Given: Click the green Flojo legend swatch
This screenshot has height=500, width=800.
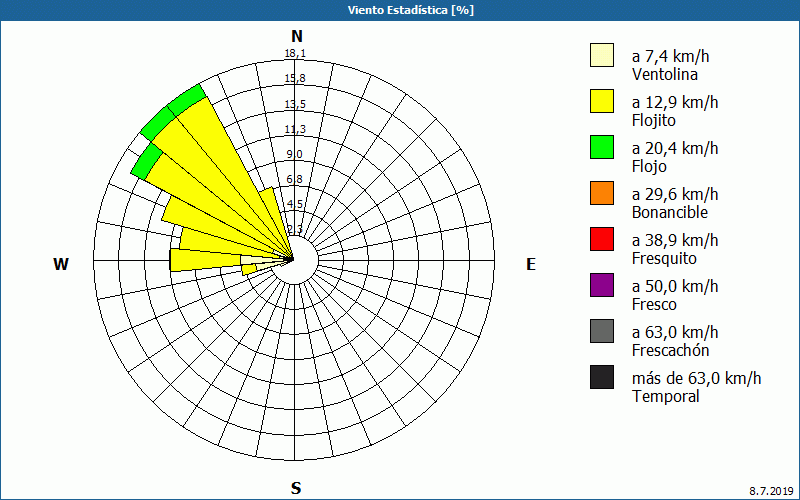Looking at the screenshot, I should pyautogui.click(x=602, y=147).
